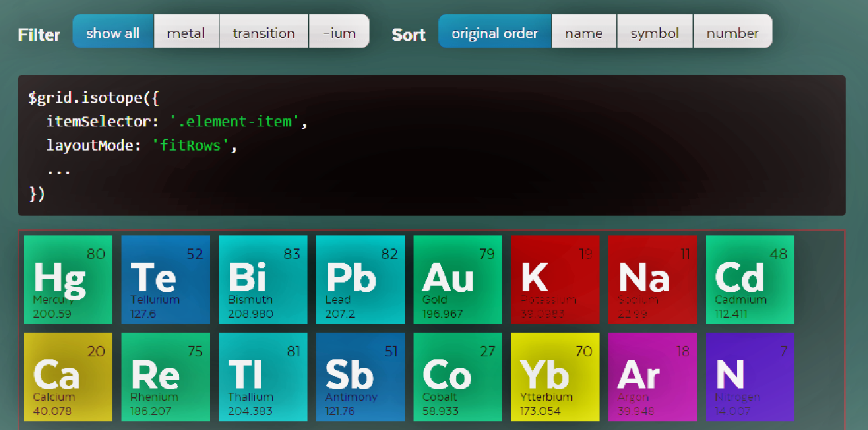Select the red Potassium (K) tile
This screenshot has height=430, width=868.
tap(555, 279)
